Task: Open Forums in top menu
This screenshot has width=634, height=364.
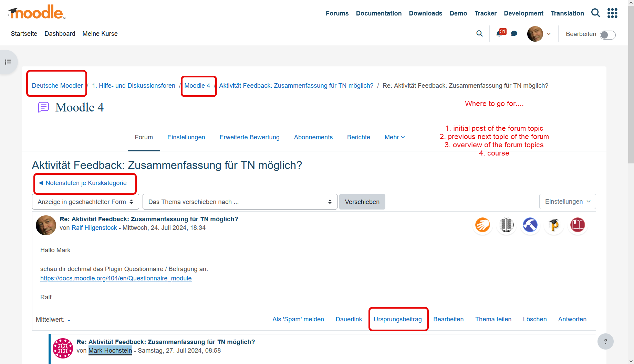Action: click(337, 13)
